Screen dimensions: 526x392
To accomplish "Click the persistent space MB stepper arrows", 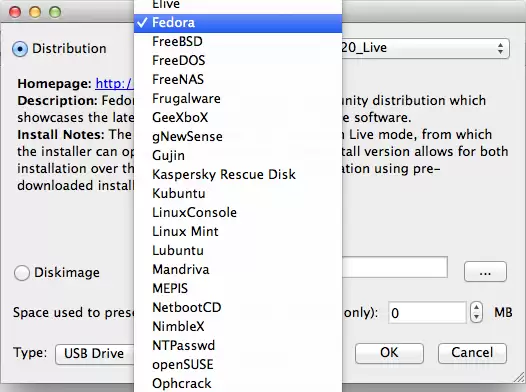I will click(x=476, y=313).
